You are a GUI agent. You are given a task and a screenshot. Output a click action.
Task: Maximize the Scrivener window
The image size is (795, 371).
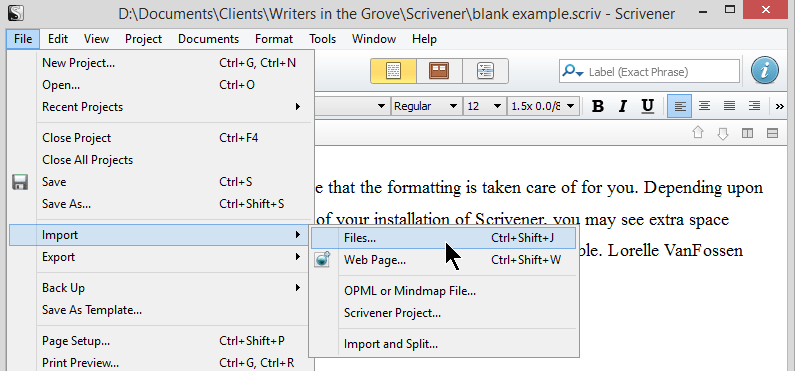(x=729, y=10)
